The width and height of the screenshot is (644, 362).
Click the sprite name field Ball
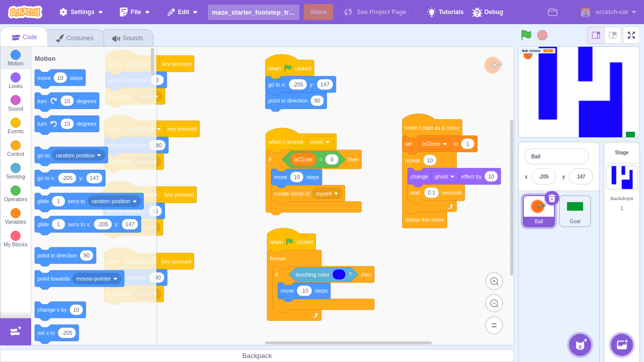point(557,156)
